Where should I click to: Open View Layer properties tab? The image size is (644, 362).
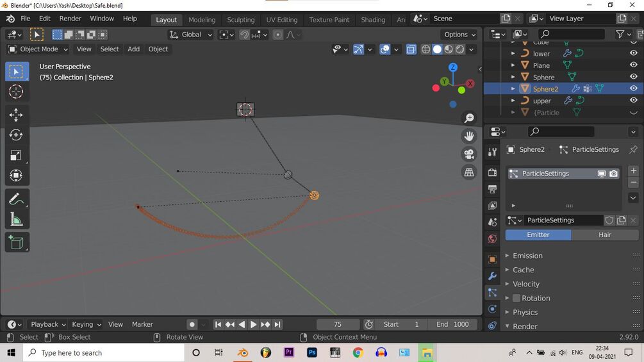pyautogui.click(x=492, y=205)
